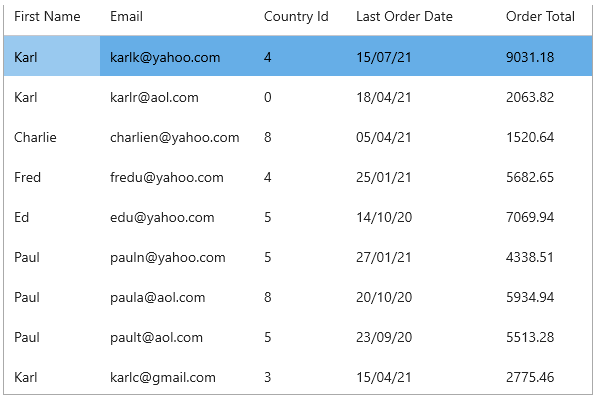This screenshot has width=597, height=399.
Task: Select the karlk@yahoo.com email cell
Action: click(177, 56)
